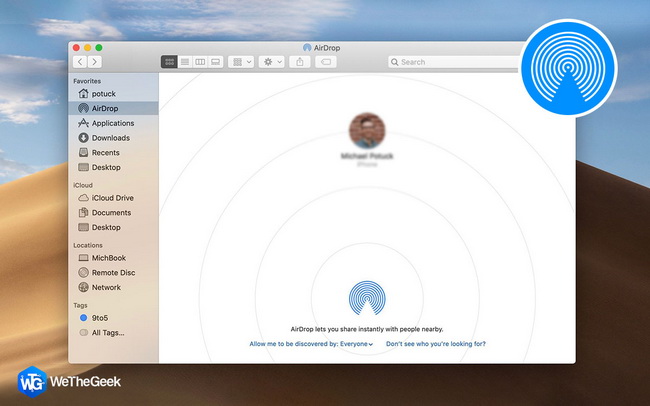
Task: Select the nearby person's avatar
Action: [367, 131]
